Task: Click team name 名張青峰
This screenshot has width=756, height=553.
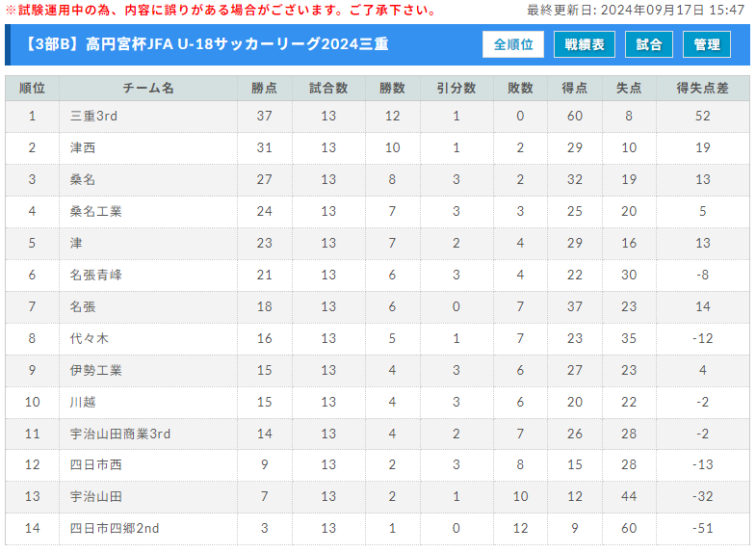Action: 96,275
